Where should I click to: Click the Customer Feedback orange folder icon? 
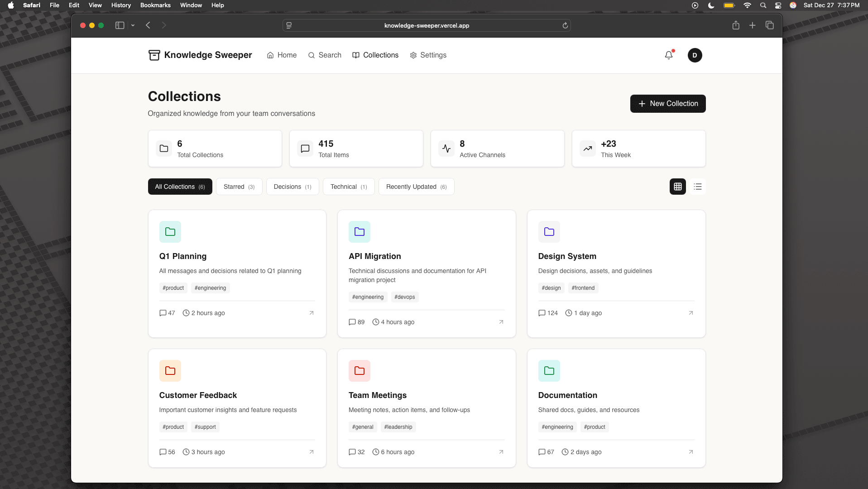(x=170, y=371)
